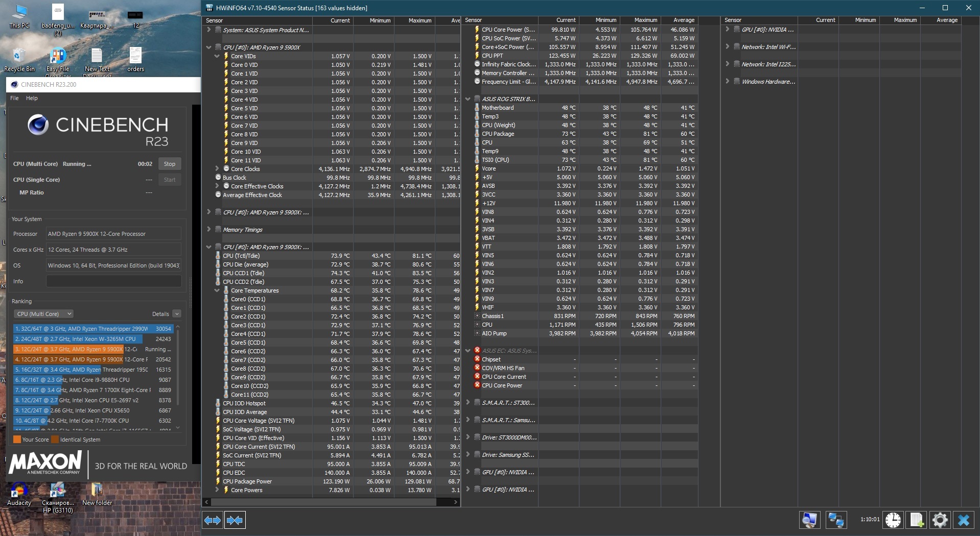Image resolution: width=980 pixels, height=536 pixels.
Task: Click the Info text field in Cinebench
Action: pos(113,281)
